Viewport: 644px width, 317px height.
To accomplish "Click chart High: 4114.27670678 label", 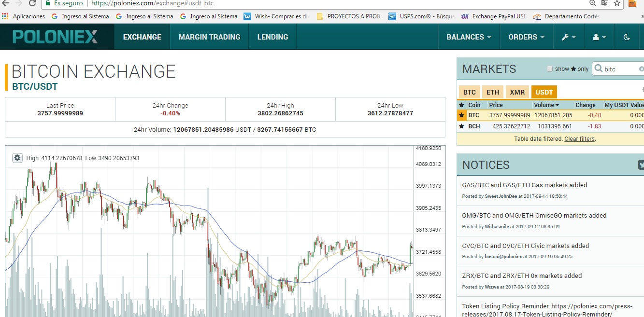I will click(x=54, y=158).
